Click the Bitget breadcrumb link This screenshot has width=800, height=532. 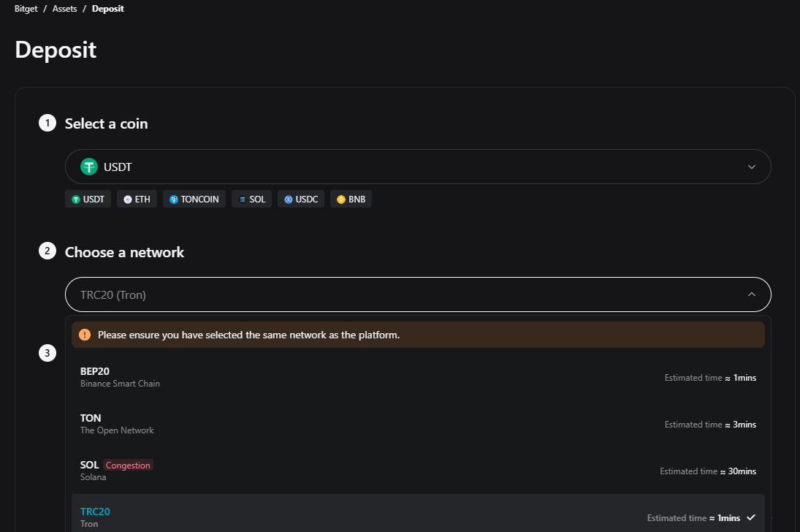click(x=26, y=9)
